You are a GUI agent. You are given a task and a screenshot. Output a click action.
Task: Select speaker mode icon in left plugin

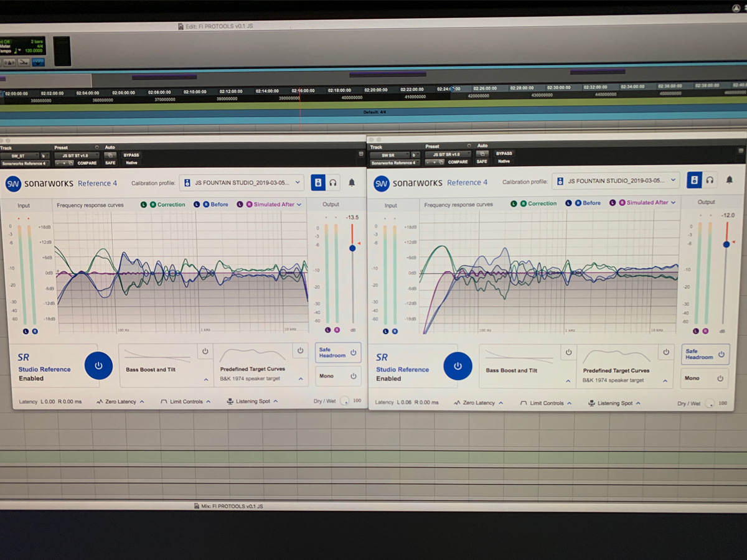[318, 182]
